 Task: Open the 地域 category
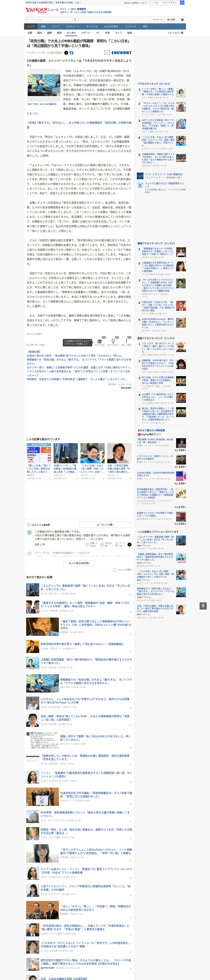click(130, 33)
